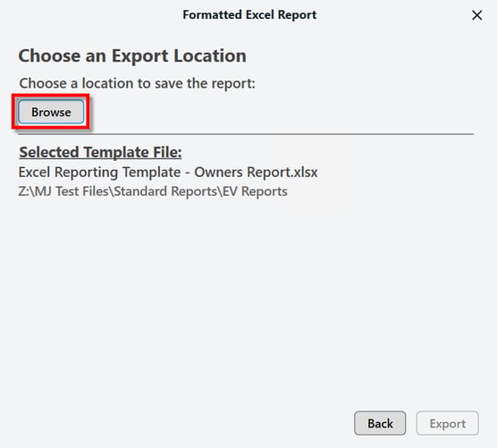The height and width of the screenshot is (448, 497).
Task: Choose a save location via Browse
Action: (x=51, y=112)
